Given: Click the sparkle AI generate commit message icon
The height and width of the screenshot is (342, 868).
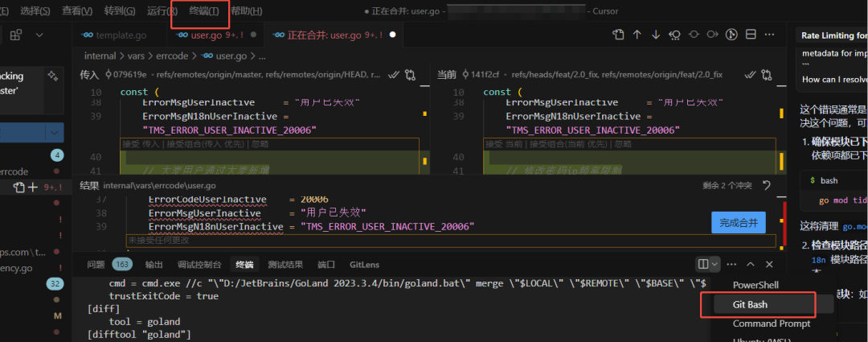Looking at the screenshot, I should (x=52, y=76).
